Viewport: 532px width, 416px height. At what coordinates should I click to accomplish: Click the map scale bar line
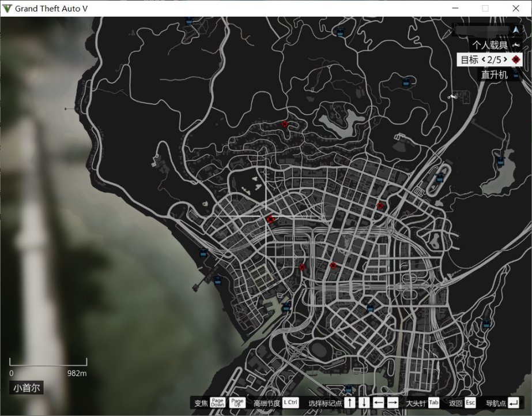48,362
